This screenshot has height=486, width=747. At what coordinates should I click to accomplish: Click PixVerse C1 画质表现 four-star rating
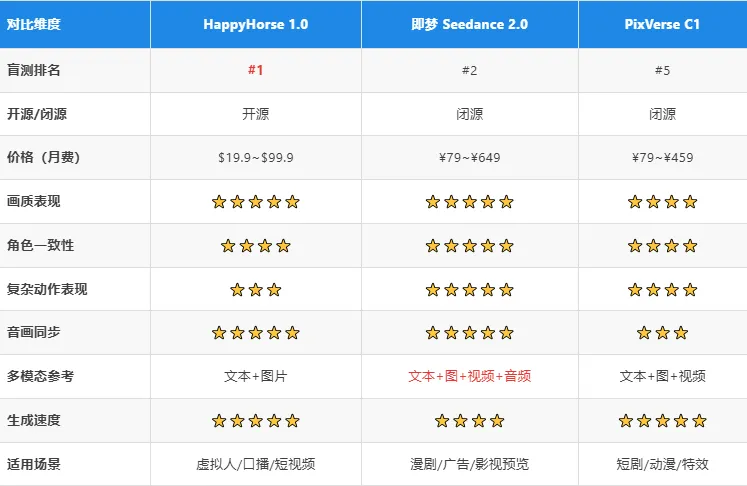tap(662, 202)
